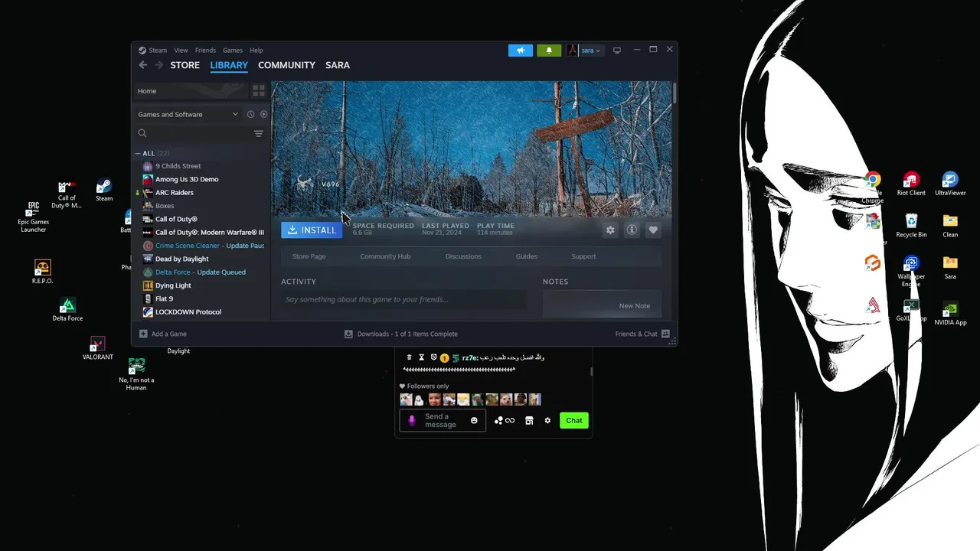
Task: Open the R.E.P.O. desktop shortcut
Action: point(42,272)
